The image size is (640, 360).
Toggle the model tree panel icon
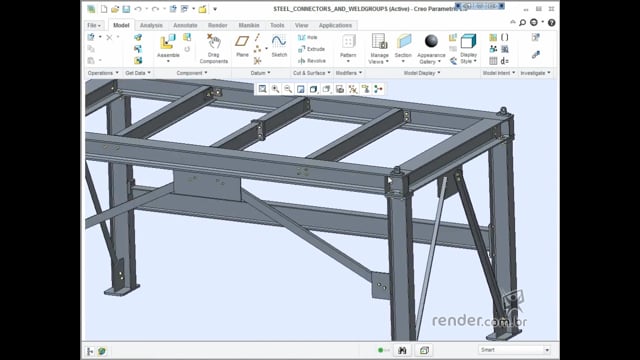pos(90,351)
